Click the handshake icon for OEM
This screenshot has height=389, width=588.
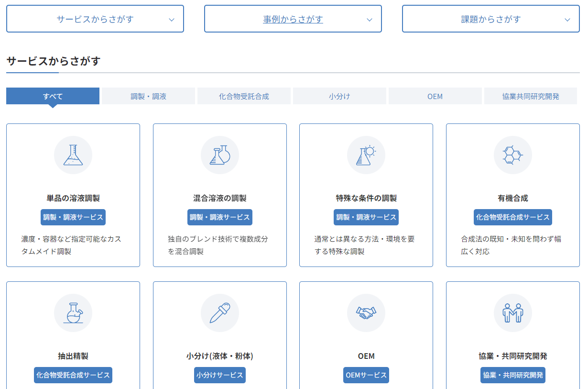coord(366,313)
